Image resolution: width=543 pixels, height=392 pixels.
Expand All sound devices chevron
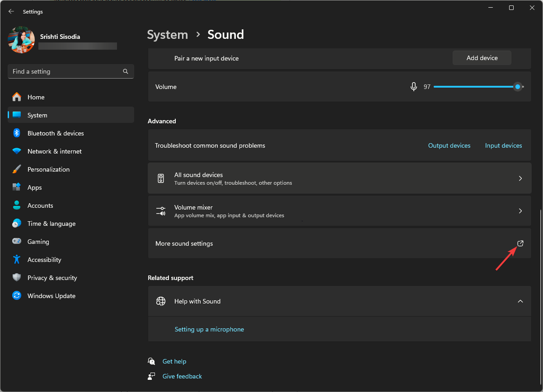tap(520, 178)
